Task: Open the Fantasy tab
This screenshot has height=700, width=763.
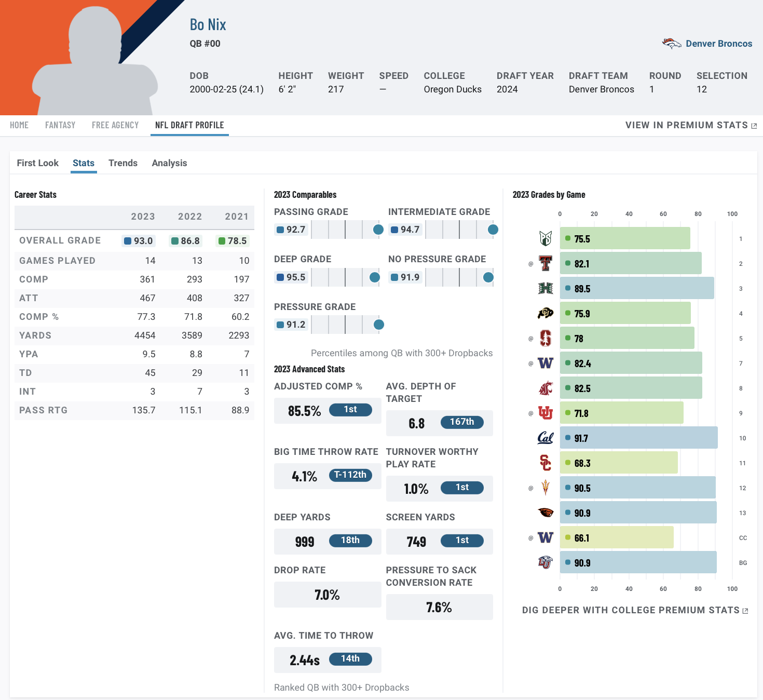Action: 60,125
